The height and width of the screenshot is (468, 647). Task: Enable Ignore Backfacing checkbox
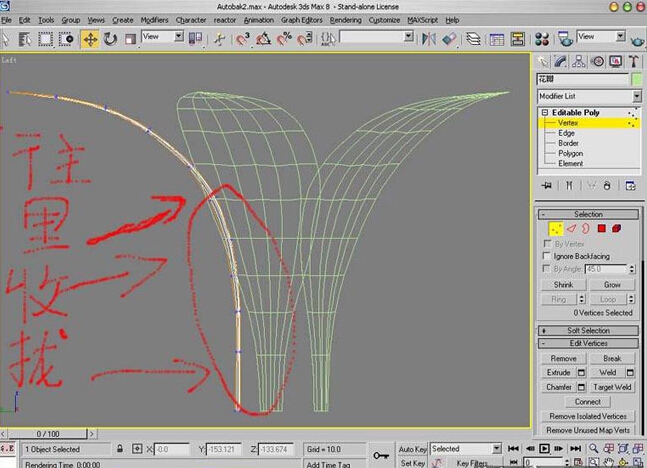(547, 256)
